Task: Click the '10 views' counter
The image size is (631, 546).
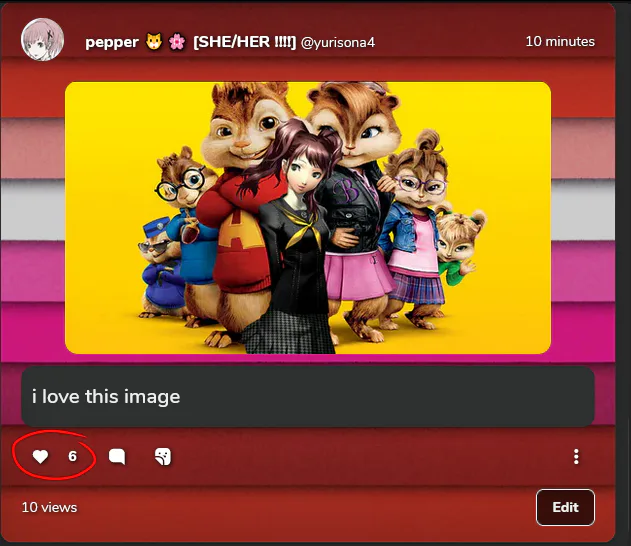Action: [x=49, y=507]
